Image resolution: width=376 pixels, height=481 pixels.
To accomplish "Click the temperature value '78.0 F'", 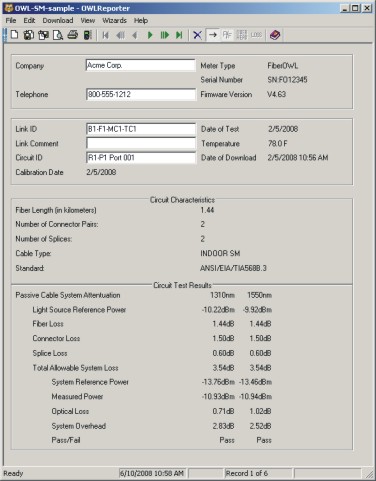I will 277,144.
